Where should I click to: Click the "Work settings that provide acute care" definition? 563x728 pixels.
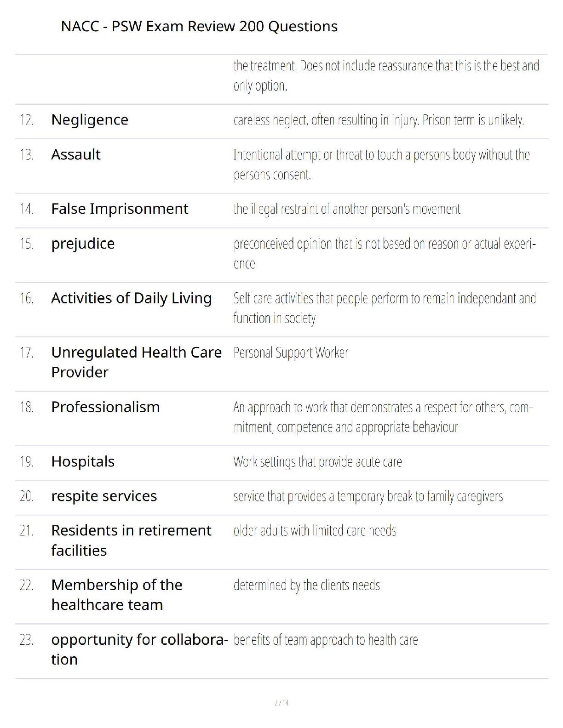pyautogui.click(x=317, y=462)
